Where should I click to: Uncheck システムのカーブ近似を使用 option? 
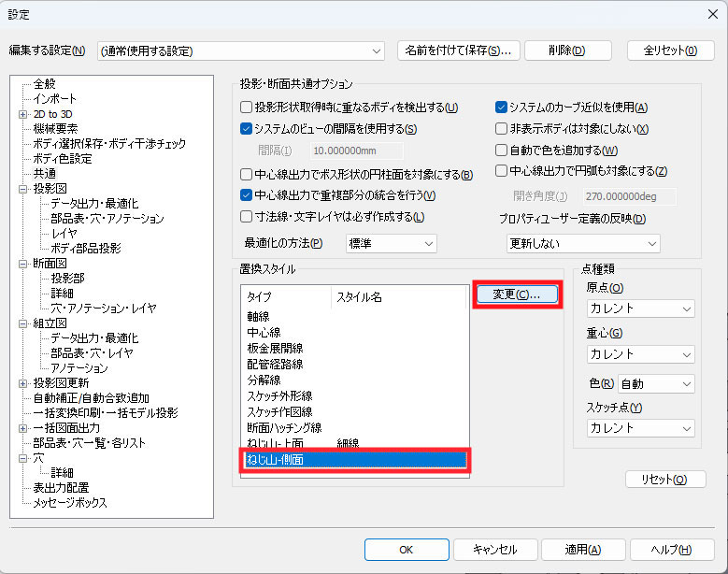pos(502,108)
